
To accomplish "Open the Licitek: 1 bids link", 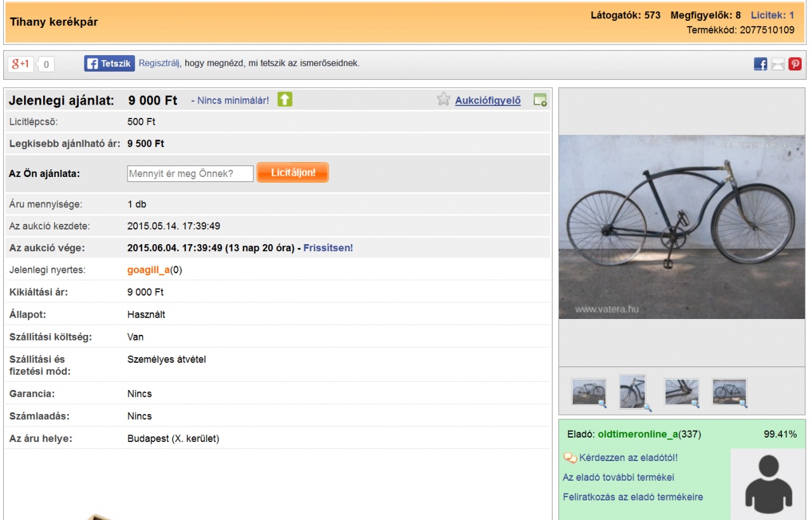I will (x=772, y=15).
